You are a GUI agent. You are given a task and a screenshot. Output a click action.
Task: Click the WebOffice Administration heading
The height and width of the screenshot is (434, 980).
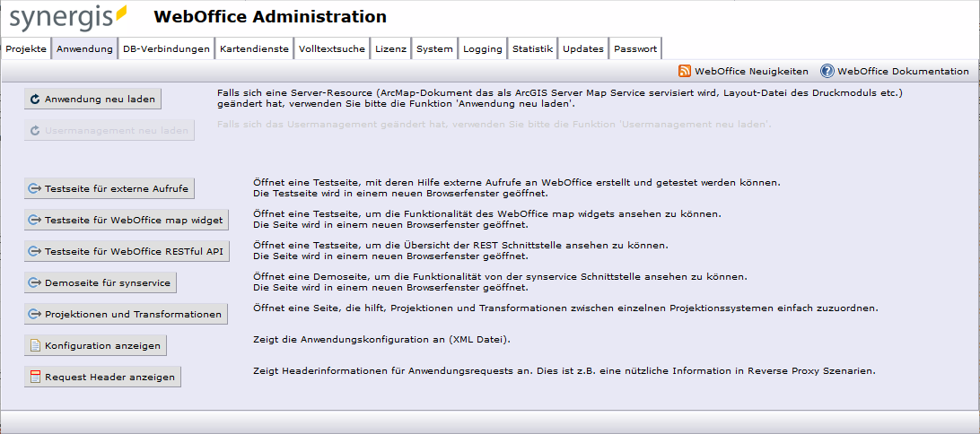coord(270,17)
